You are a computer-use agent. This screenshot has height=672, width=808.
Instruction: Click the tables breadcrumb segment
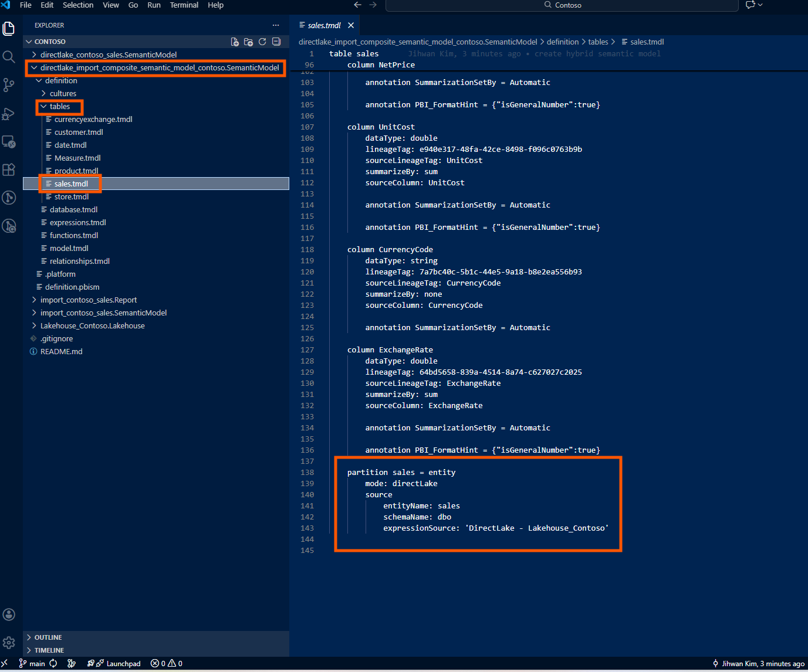598,42
